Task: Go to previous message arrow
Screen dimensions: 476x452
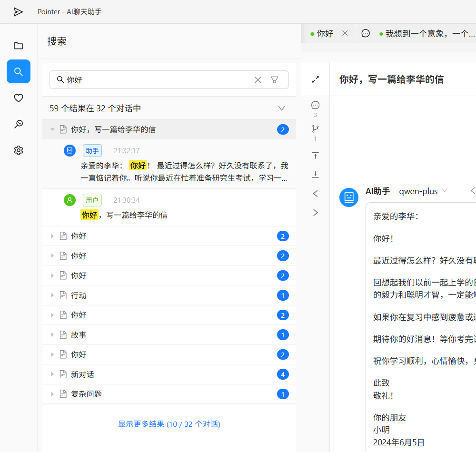Action: pos(316,194)
